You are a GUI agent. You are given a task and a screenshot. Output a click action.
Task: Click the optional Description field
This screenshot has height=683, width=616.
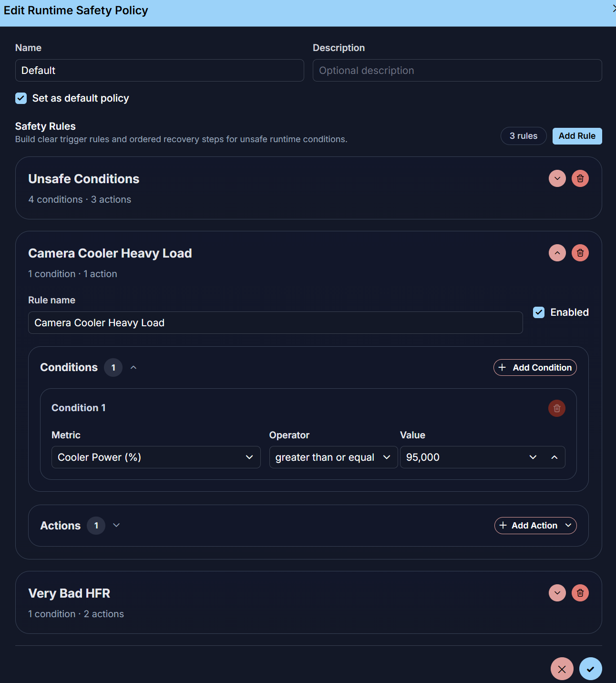click(457, 70)
